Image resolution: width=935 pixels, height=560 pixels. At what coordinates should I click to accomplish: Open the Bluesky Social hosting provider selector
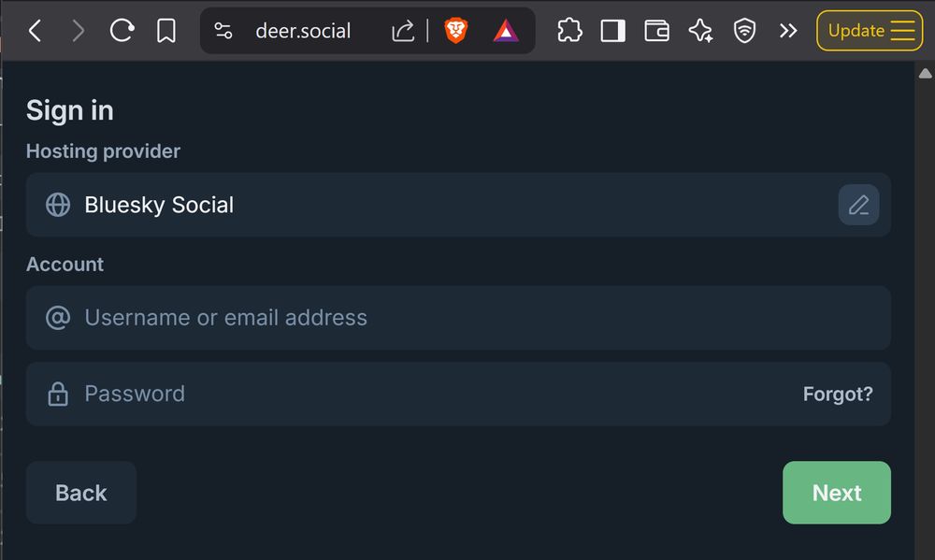[374, 205]
